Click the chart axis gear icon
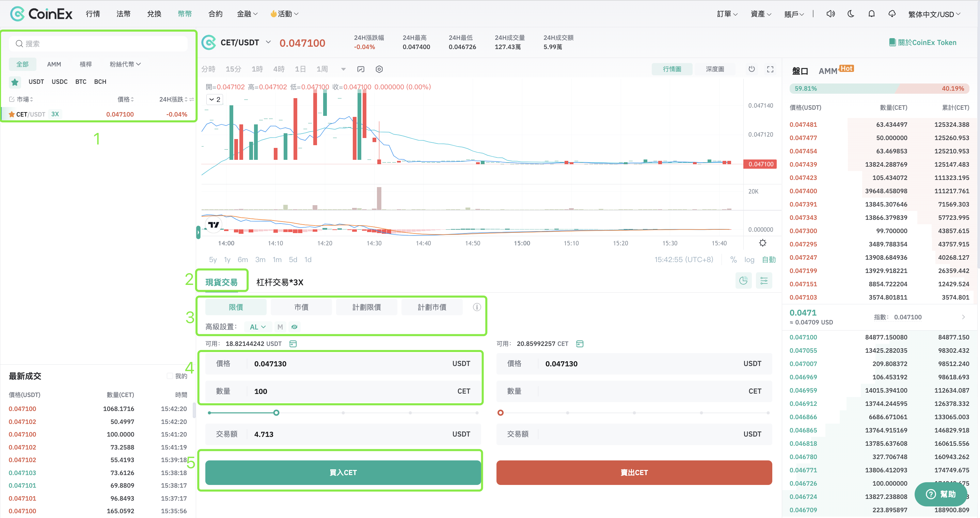This screenshot has width=980, height=518. pyautogui.click(x=762, y=243)
